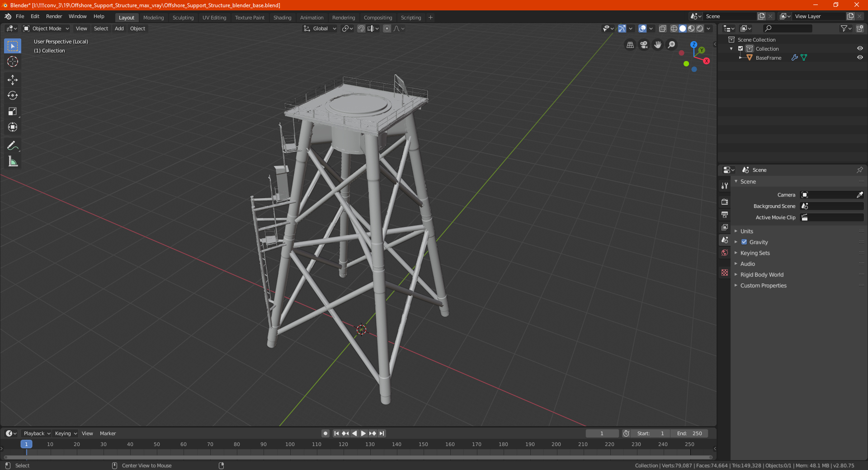Switch to rendered shading

(700, 28)
